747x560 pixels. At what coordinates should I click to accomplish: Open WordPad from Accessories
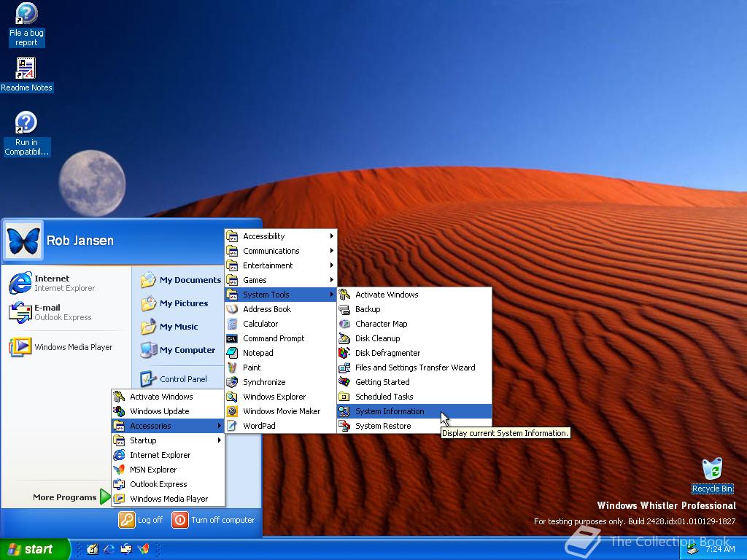[x=281, y=426]
